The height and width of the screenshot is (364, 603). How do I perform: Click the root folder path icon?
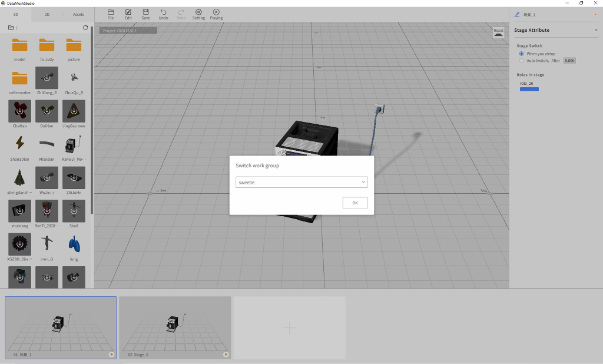pos(11,28)
